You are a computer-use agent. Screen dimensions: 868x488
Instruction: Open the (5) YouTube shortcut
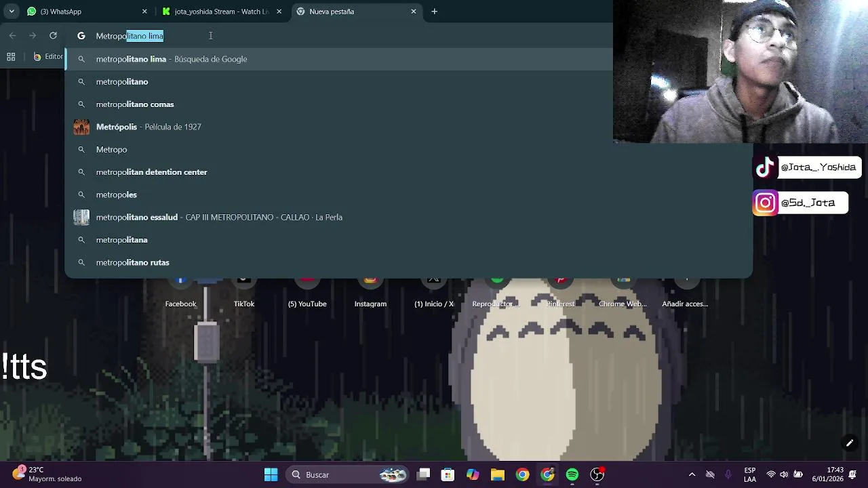pos(307,293)
